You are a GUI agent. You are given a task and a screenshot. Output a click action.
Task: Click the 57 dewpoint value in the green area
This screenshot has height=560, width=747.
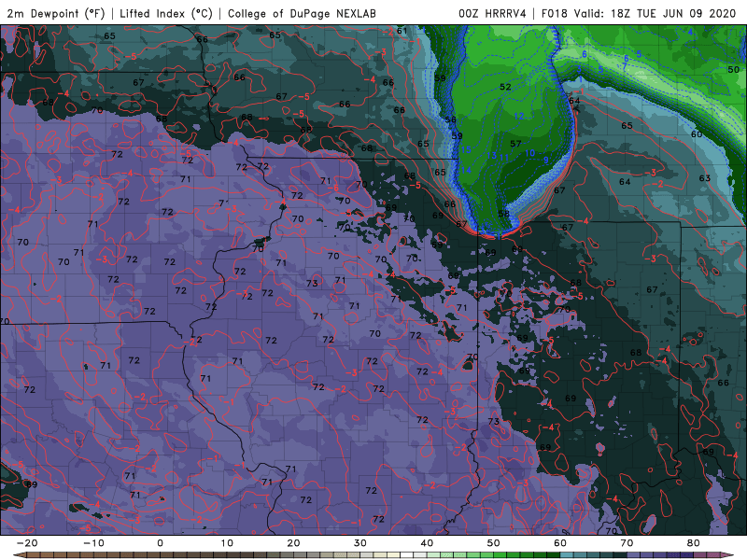click(515, 144)
